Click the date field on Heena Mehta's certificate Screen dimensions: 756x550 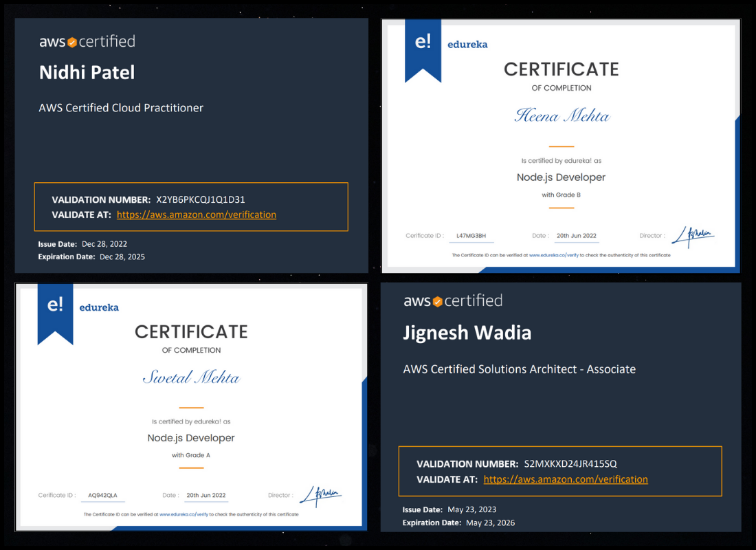click(576, 236)
